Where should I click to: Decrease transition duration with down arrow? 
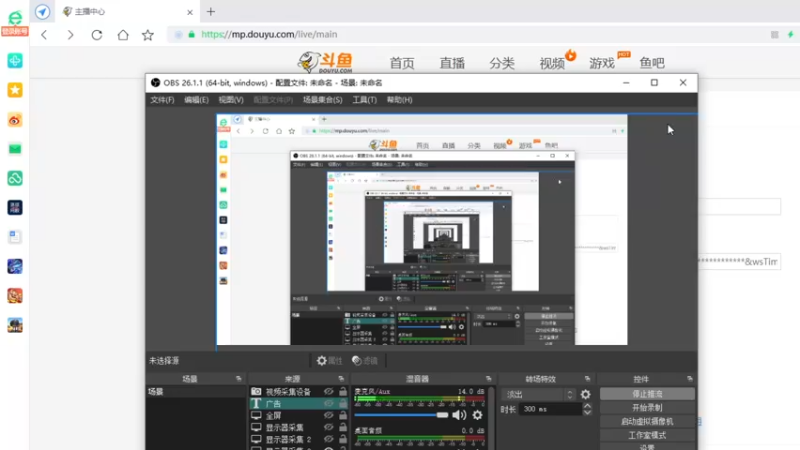point(587,412)
